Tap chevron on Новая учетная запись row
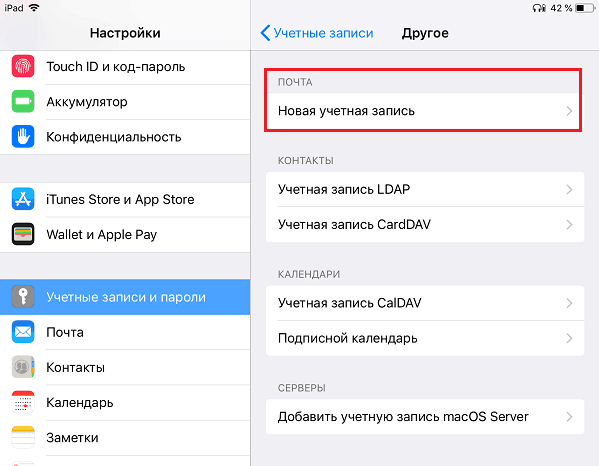599x466 pixels. click(569, 111)
